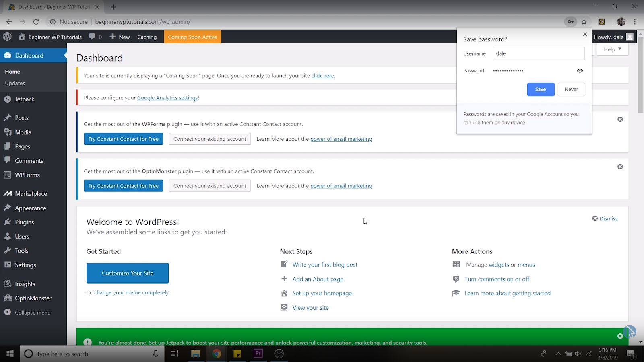Open the OptinMonster menu
The height and width of the screenshot is (362, 644).
[x=33, y=298]
